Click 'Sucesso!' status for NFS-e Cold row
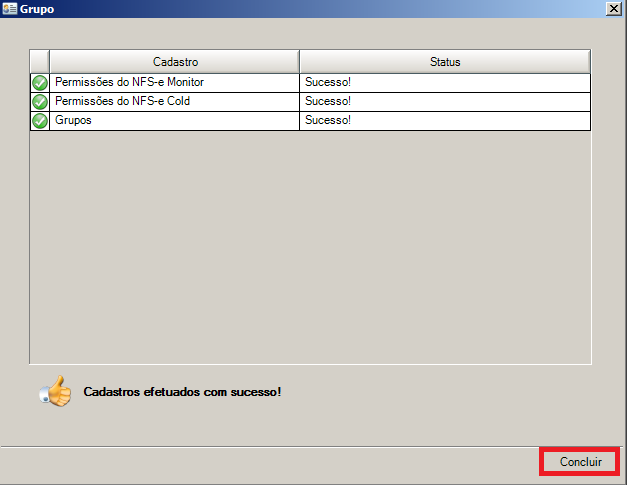The image size is (627, 485). pos(445,102)
